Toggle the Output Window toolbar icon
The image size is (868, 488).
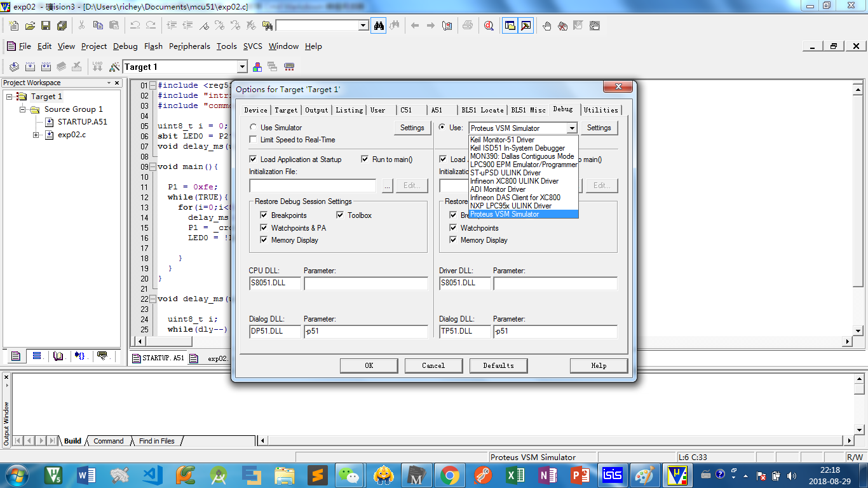(x=526, y=26)
